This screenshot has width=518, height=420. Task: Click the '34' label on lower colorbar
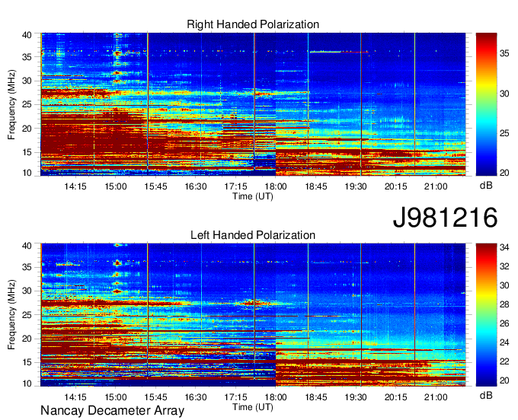coord(504,247)
